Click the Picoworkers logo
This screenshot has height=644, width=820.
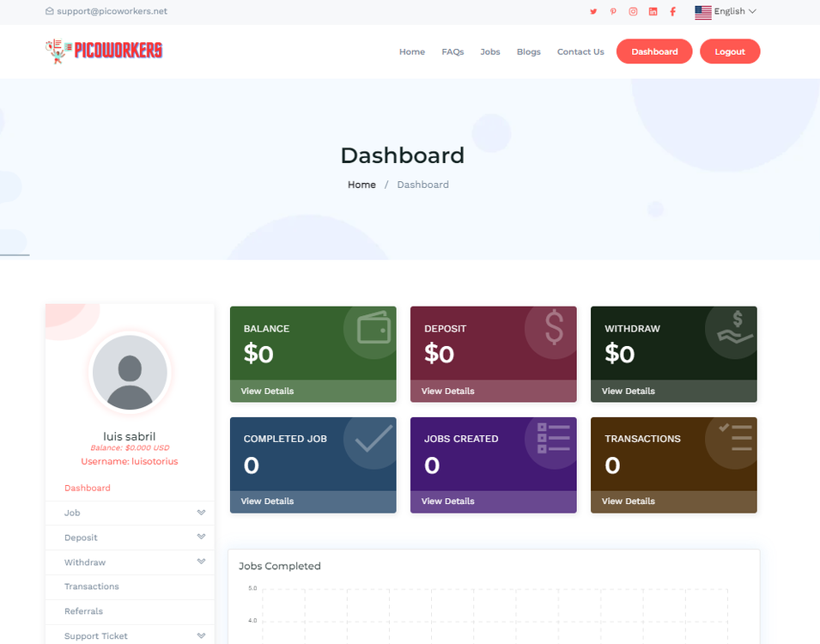(x=104, y=51)
